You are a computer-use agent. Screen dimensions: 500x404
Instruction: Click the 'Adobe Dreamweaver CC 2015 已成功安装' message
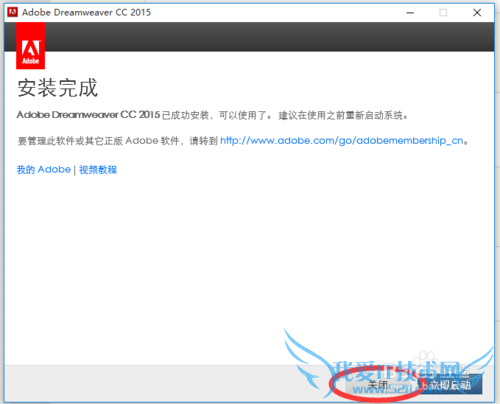point(113,115)
